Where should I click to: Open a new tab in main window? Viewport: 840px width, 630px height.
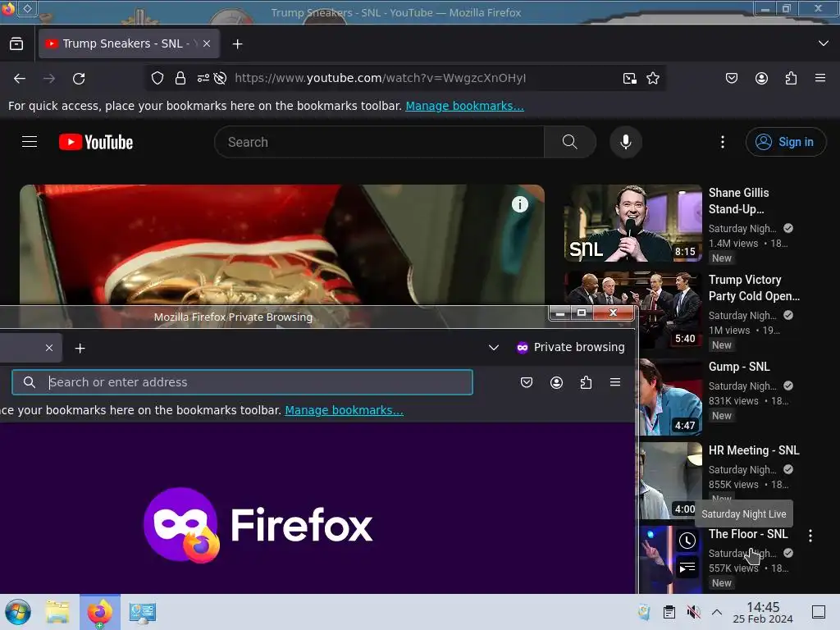(237, 44)
